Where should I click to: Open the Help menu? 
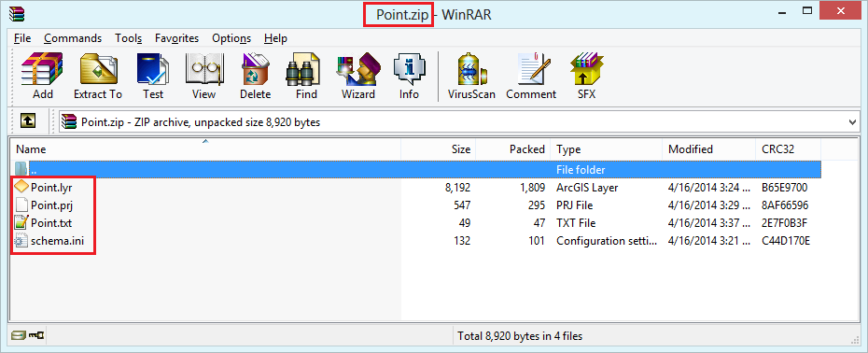(x=275, y=38)
